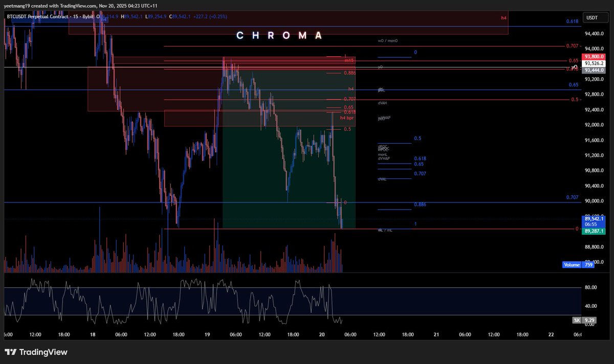Click the 'dVWAP' level label
This screenshot has height=364, width=614.
click(x=384, y=158)
